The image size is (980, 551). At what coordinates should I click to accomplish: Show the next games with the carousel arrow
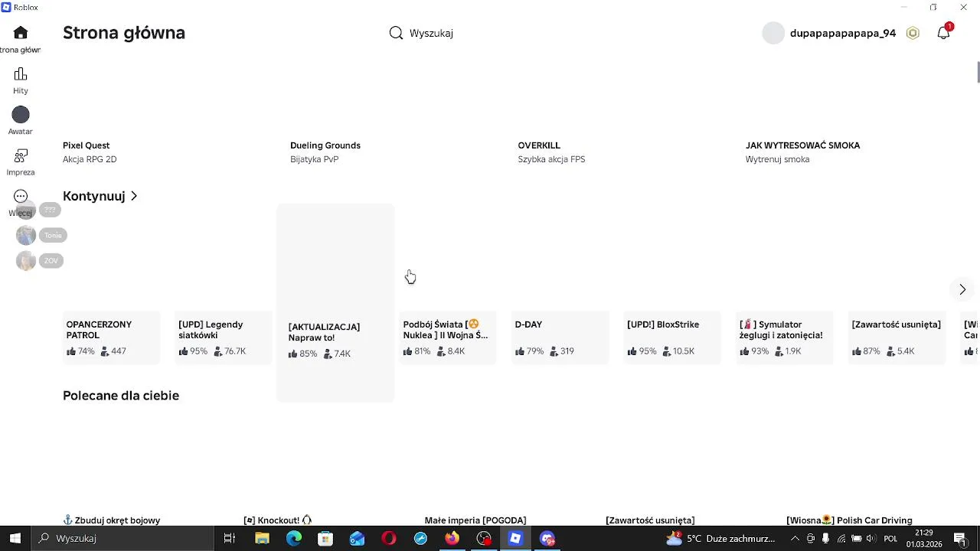coord(962,289)
